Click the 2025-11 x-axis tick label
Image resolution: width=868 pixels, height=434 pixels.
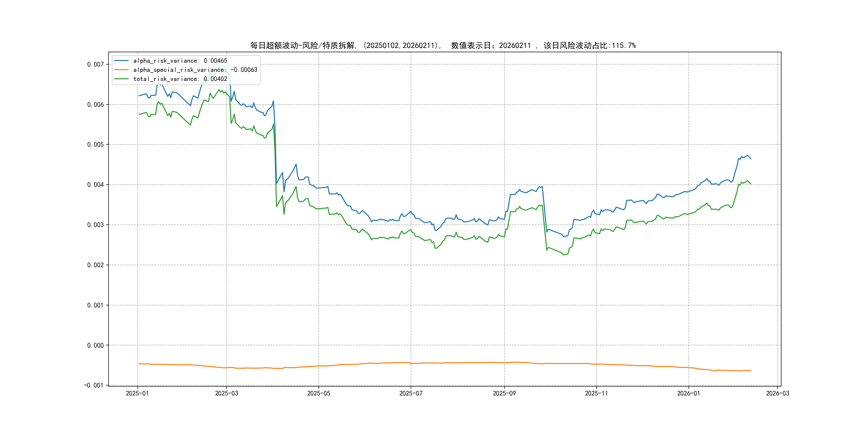pos(596,393)
